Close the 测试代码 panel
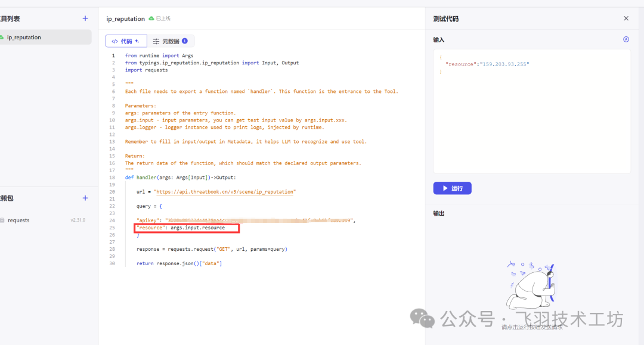Screen dimensions: 644x345 click(626, 18)
